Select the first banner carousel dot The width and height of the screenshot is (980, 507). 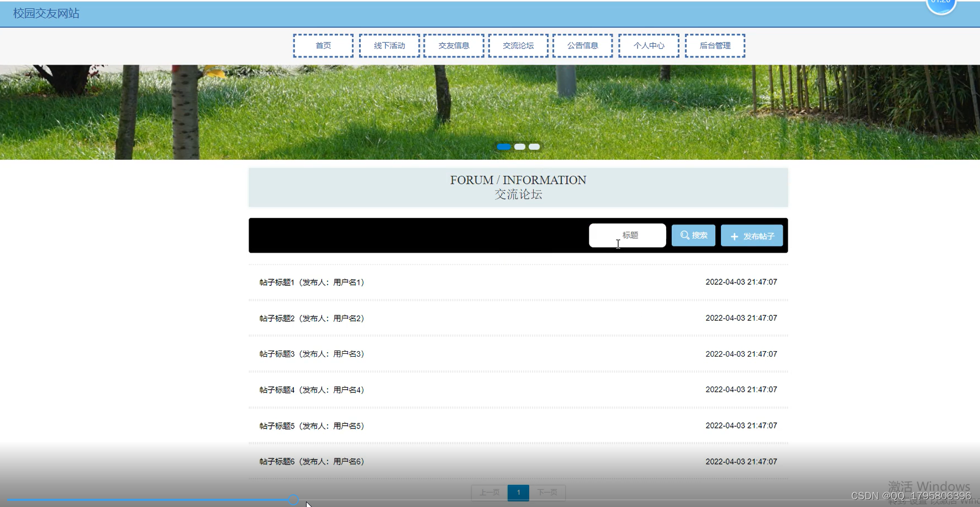click(504, 147)
